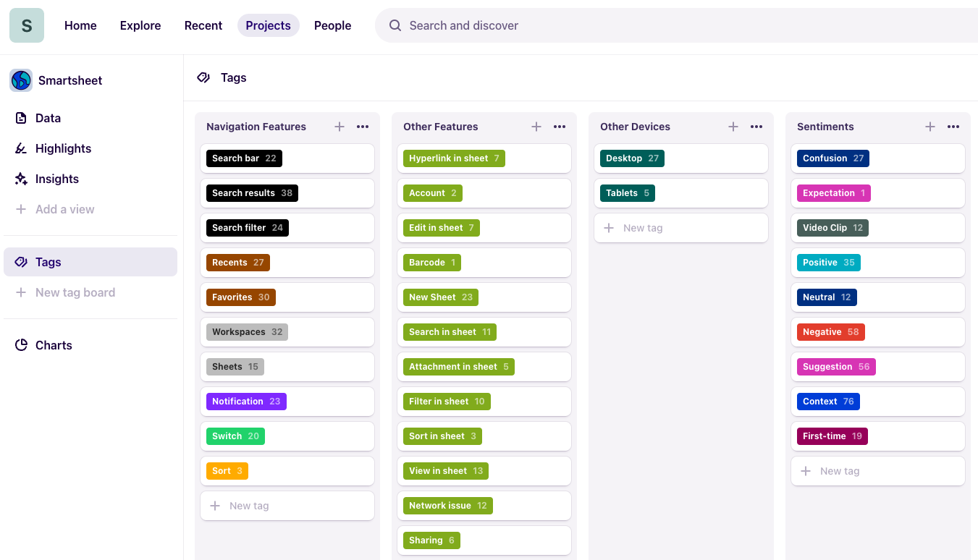The height and width of the screenshot is (560, 978).
Task: Click Add a view in sidebar
Action: coord(90,209)
